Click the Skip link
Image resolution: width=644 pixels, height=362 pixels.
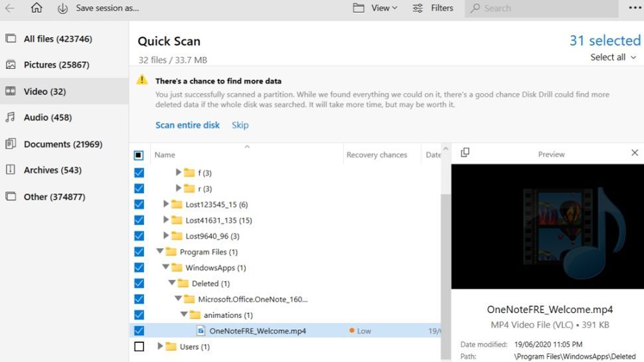point(240,125)
